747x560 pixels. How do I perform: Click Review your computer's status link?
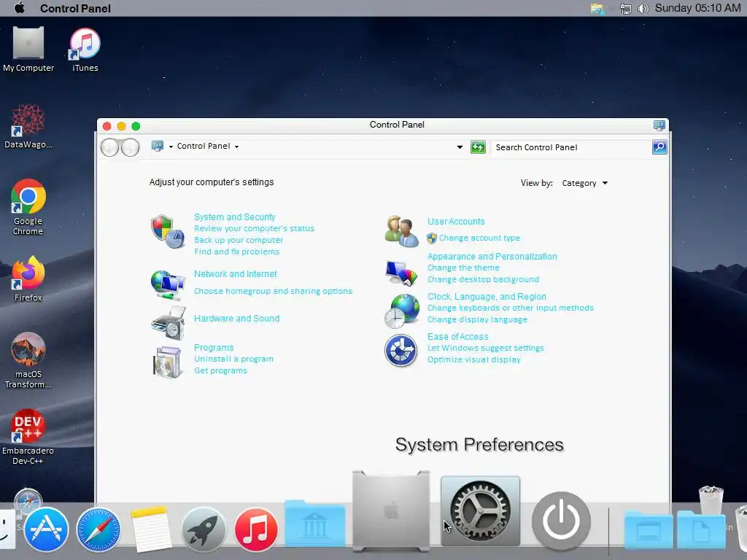254,228
